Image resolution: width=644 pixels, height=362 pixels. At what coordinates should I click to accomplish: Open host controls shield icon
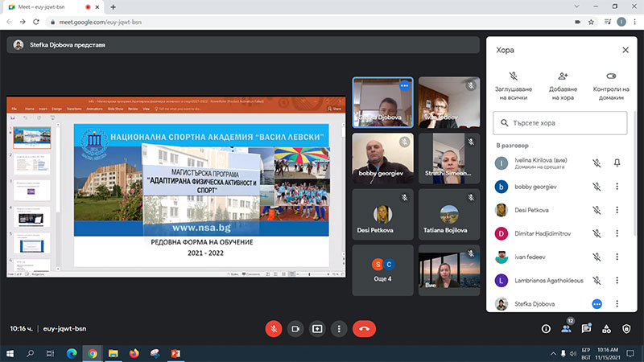tap(626, 329)
